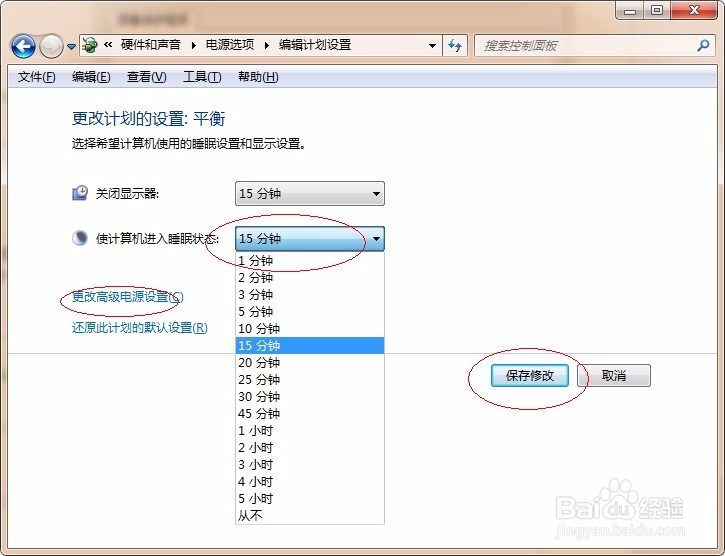
Task: Select 25 分钟 from the sleep list
Action: [310, 380]
